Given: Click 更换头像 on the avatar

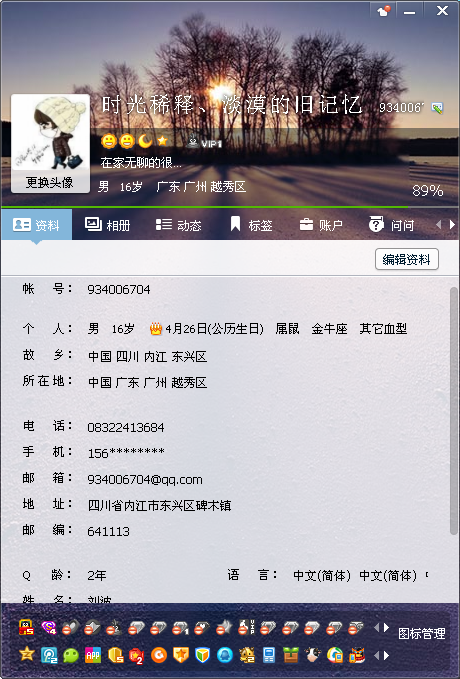Looking at the screenshot, I should [50, 183].
